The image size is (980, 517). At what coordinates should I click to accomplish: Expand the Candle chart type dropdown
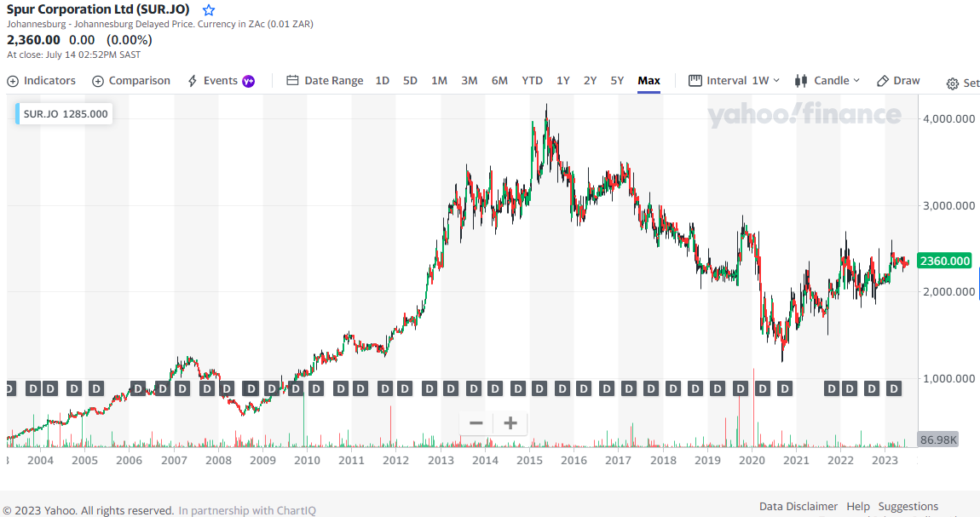[x=827, y=81]
